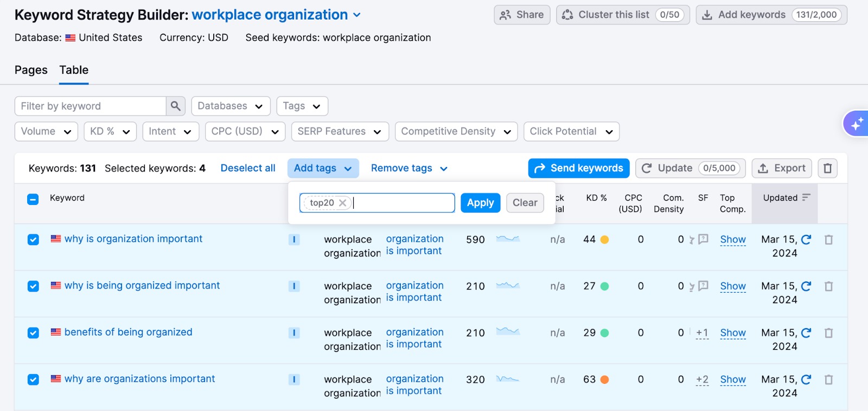868x411 pixels.
Task: Click the trash icon in the table toolbar
Action: click(x=827, y=169)
